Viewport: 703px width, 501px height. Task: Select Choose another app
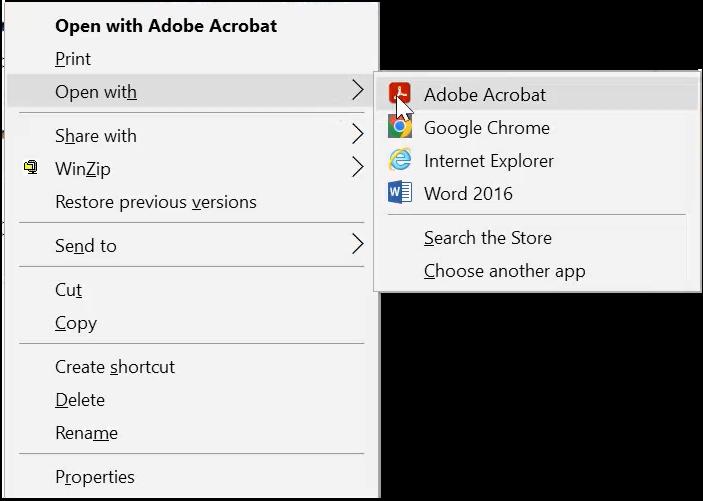[x=504, y=271]
